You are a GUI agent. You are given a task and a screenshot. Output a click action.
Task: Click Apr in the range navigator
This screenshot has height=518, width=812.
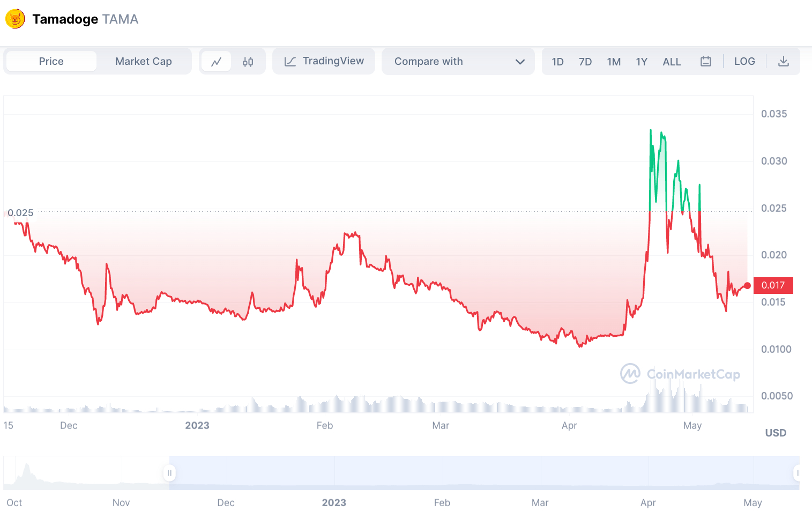coord(648,502)
